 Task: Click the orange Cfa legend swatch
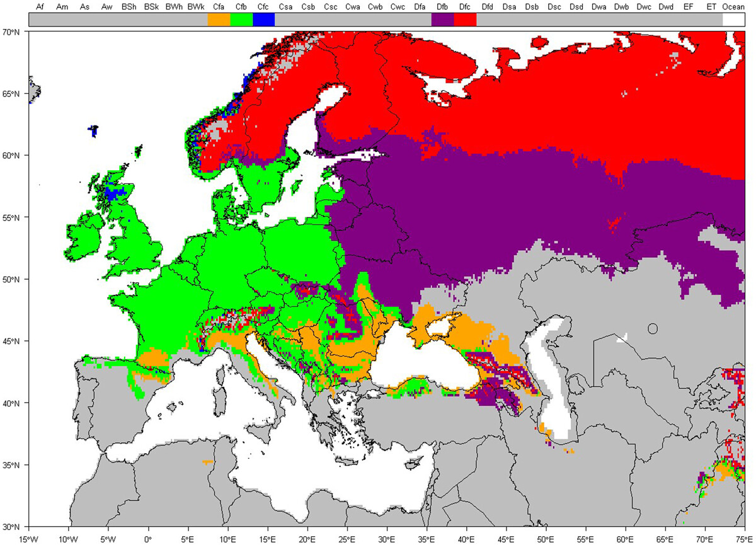[x=219, y=20]
